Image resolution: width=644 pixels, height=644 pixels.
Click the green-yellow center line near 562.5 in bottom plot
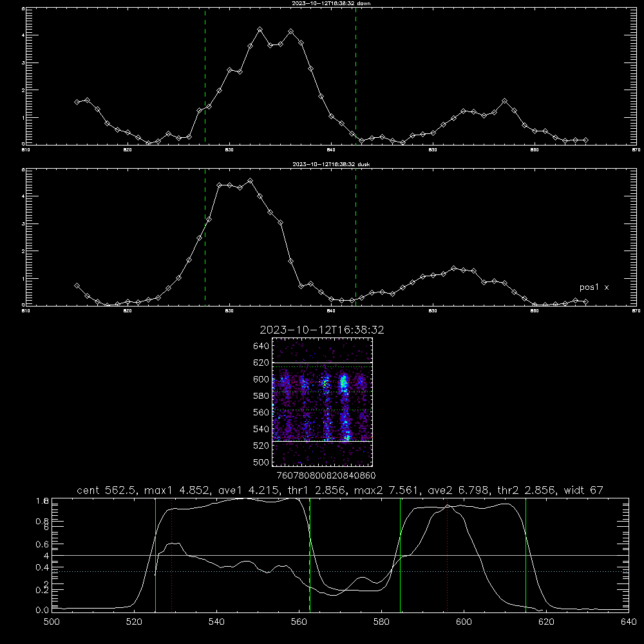pyautogui.click(x=310, y=555)
